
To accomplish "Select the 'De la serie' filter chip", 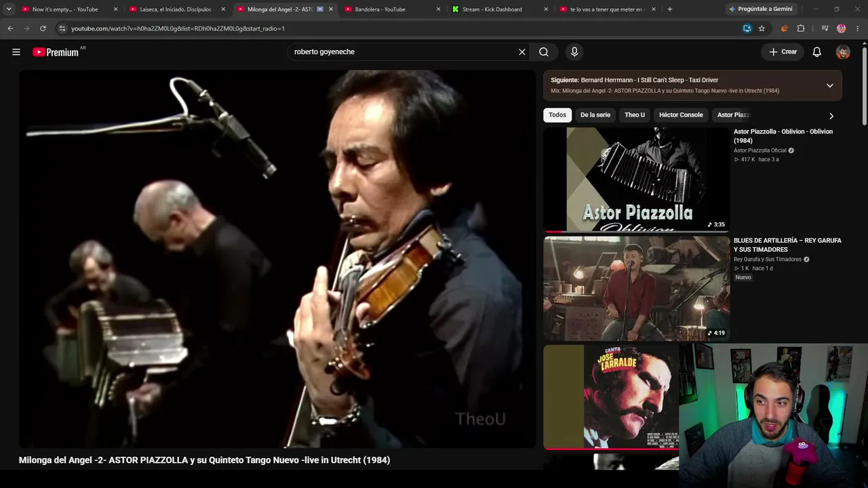I will pos(595,115).
